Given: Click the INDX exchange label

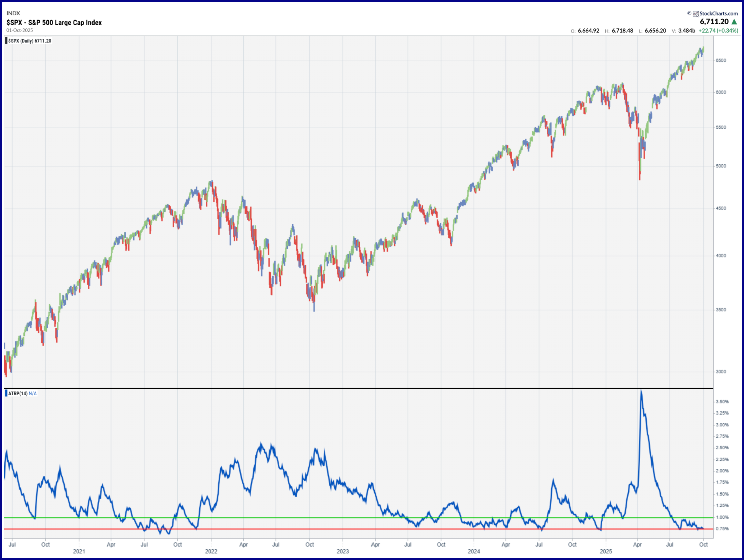Looking at the screenshot, I should click(13, 13).
